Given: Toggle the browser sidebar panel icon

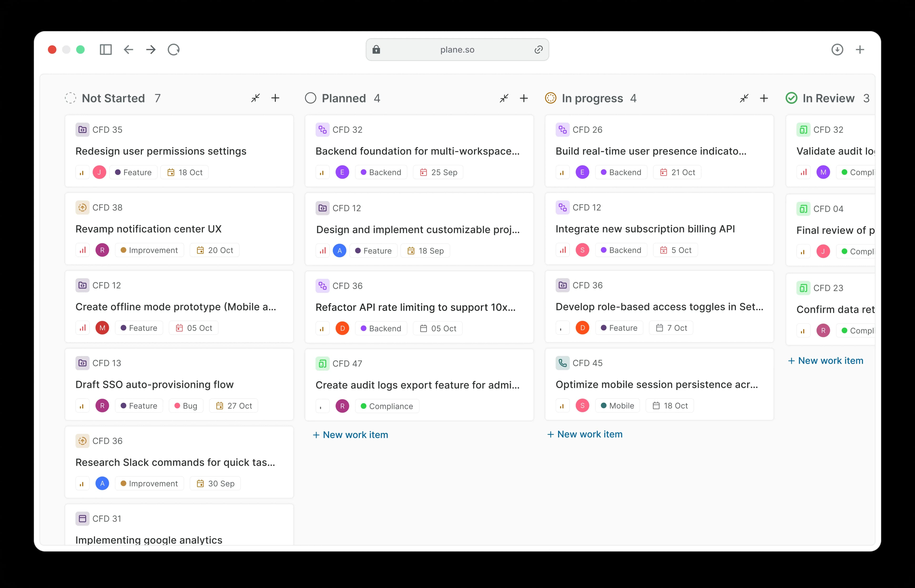Looking at the screenshot, I should 106,50.
